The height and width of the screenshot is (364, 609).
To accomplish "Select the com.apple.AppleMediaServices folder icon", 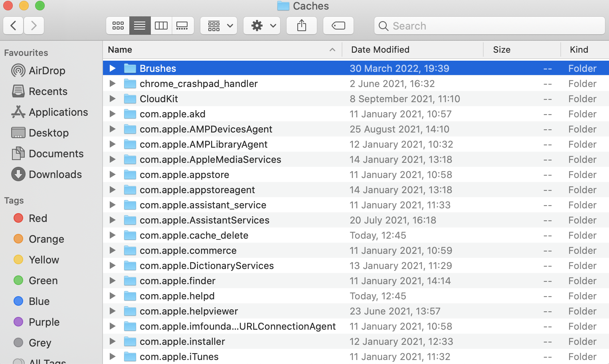I will click(x=130, y=160).
